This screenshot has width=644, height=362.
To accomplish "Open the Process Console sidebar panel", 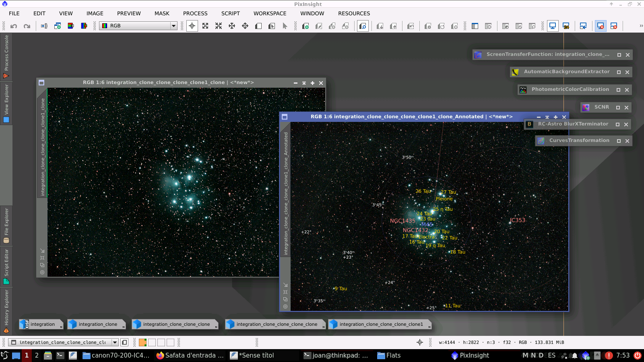I will [6, 56].
